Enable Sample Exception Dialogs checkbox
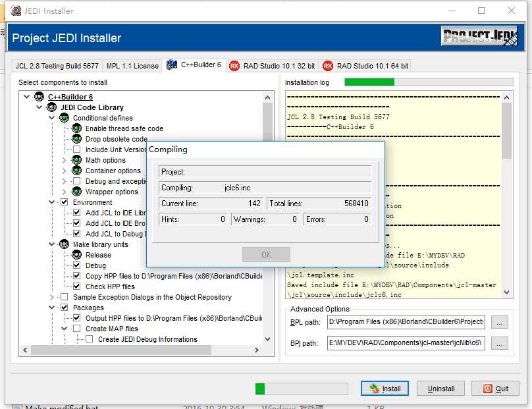Viewport: 532px width, 409px height. [64, 297]
